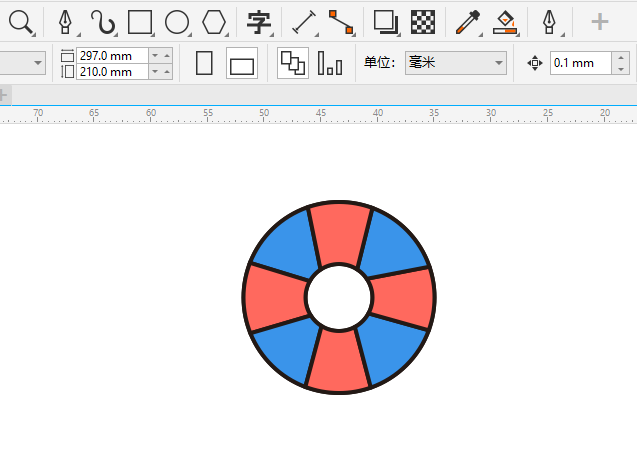Click the lower-left blue wheel segment
637x450 pixels.
(x=286, y=349)
